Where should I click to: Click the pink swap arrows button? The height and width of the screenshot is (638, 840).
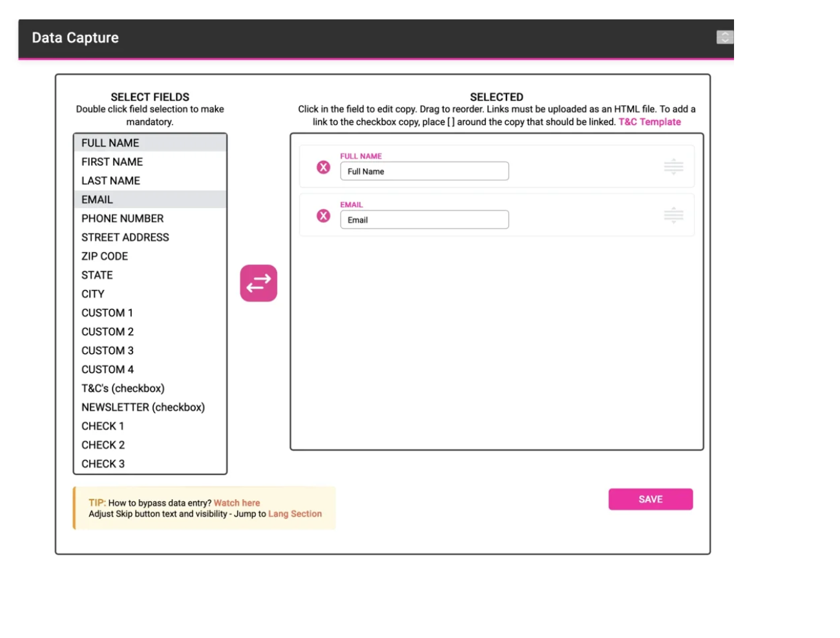click(258, 283)
